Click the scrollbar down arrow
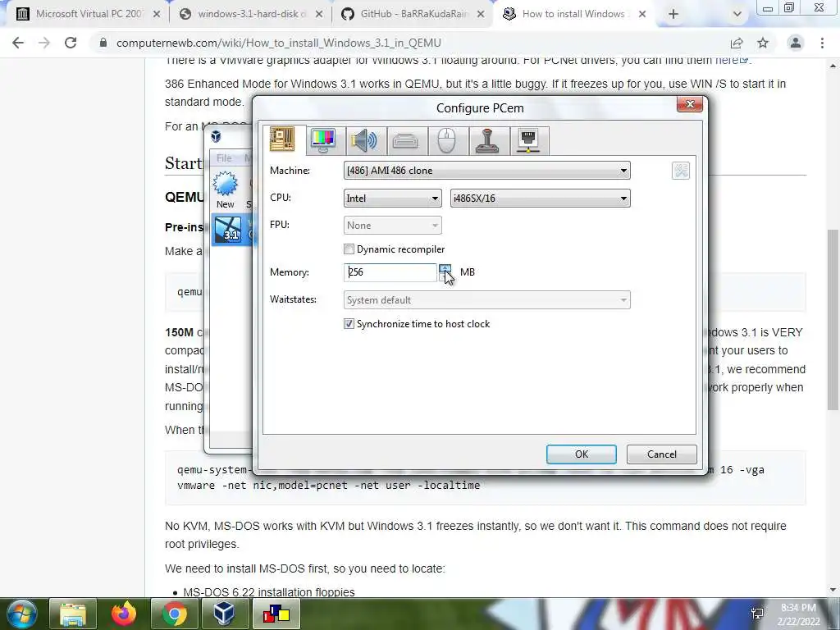840x630 pixels. [x=833, y=591]
